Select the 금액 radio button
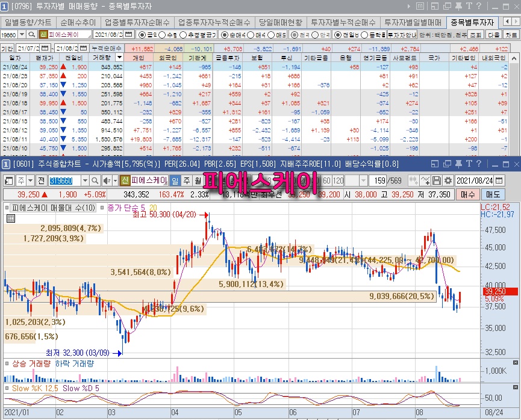The image size is (521, 420). (x=142, y=35)
